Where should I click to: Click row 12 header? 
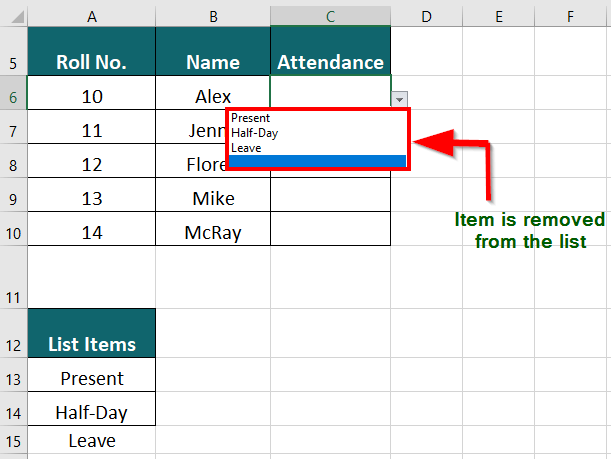(13, 345)
